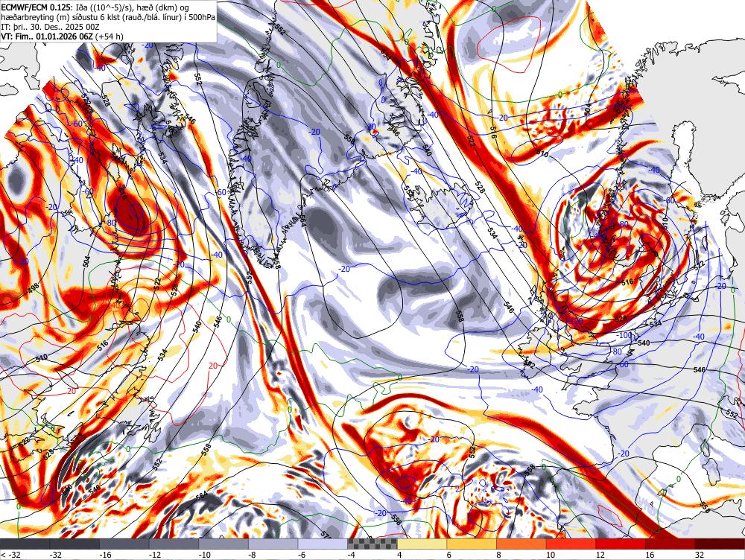
Task: Click the 'IT: þri.. 30. Des.. 2025 00Z' line
Action: click(x=49, y=27)
